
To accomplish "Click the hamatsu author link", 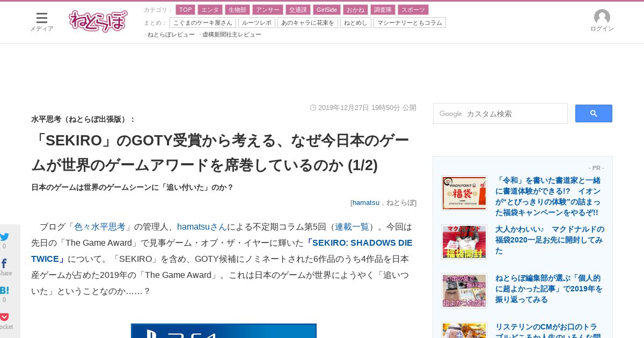I will (366, 202).
